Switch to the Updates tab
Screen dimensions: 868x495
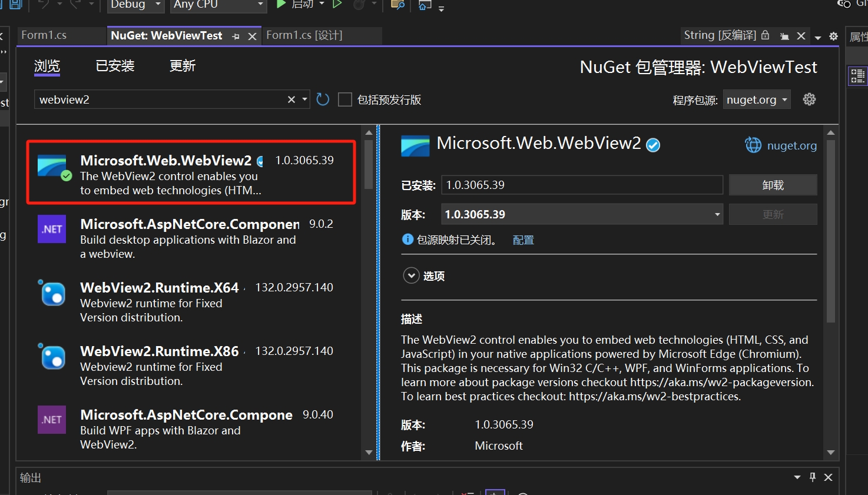(183, 66)
